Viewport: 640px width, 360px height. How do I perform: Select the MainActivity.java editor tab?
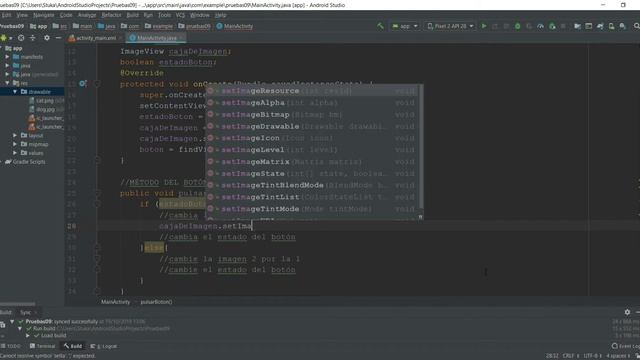(157, 38)
